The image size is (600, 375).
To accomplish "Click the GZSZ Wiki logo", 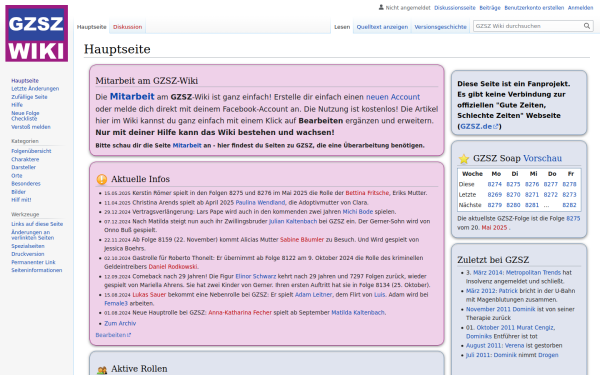I will click(x=37, y=33).
